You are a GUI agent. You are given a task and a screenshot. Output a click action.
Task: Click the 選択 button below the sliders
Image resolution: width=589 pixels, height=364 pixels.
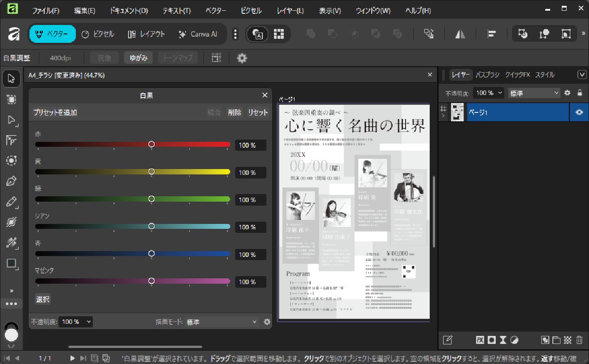pos(43,299)
